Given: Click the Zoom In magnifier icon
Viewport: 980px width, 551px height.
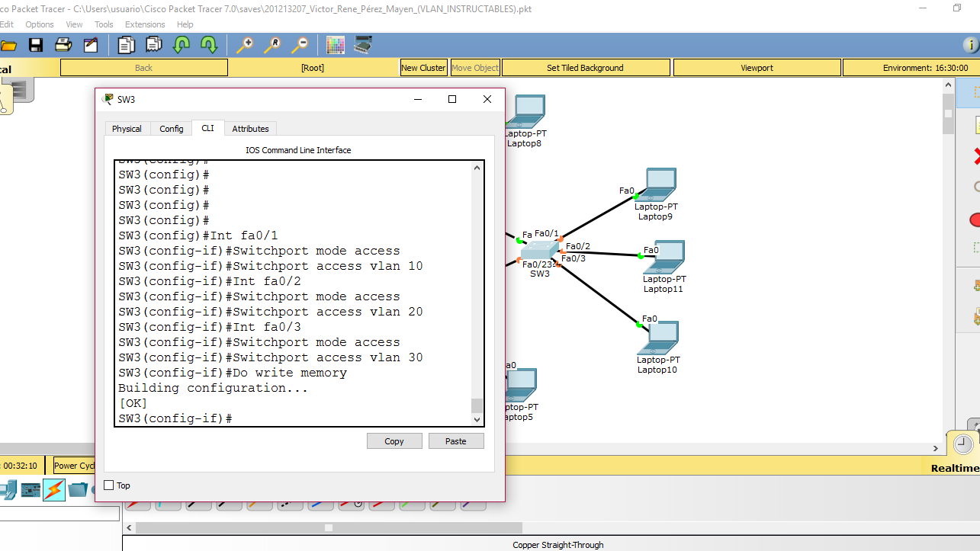Looking at the screenshot, I should tap(244, 45).
